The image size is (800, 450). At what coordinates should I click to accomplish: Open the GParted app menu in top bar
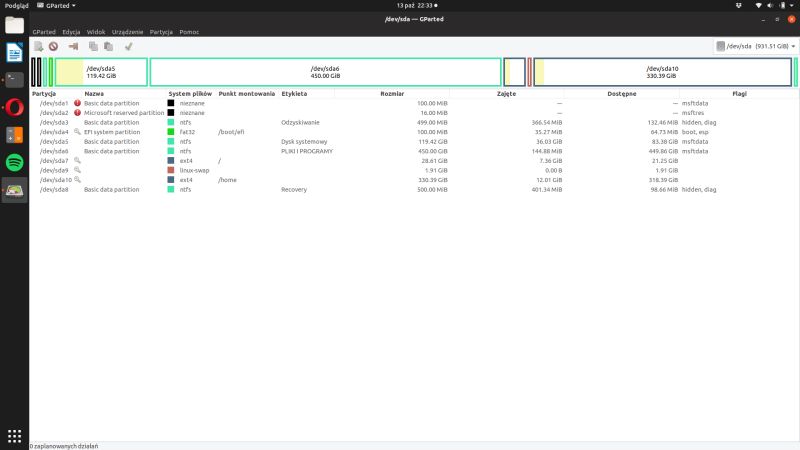tap(56, 6)
